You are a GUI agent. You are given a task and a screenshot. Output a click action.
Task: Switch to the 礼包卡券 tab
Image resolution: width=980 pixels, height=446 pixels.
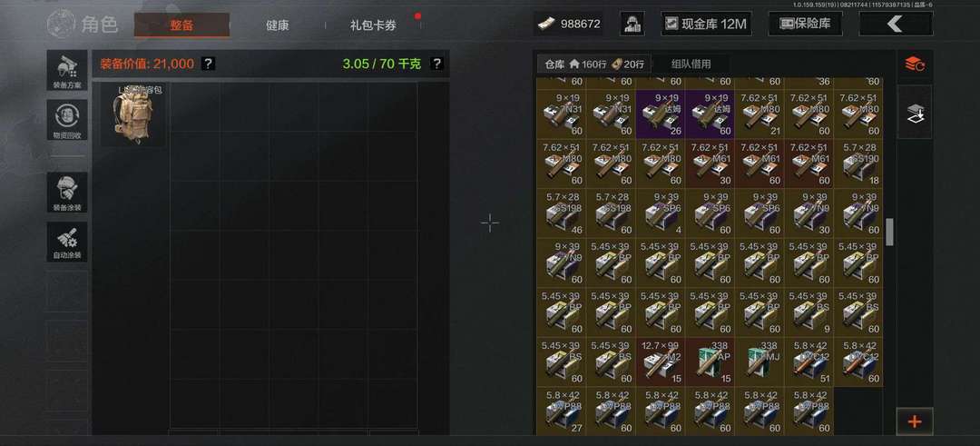(373, 25)
